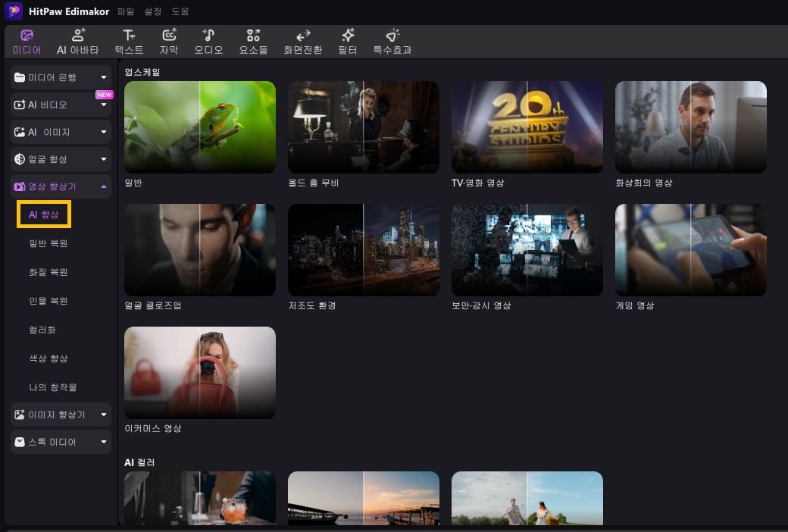Click the NEW badge on AI 비디오
The width and height of the screenshot is (788, 532).
pyautogui.click(x=104, y=95)
